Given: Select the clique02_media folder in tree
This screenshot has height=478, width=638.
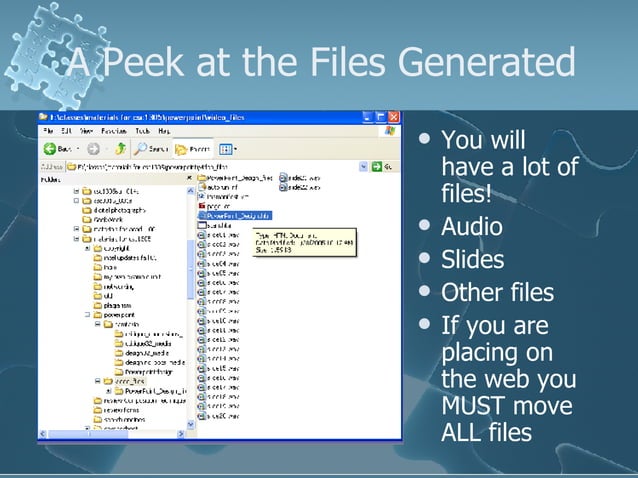Looking at the screenshot, I should click(143, 343).
